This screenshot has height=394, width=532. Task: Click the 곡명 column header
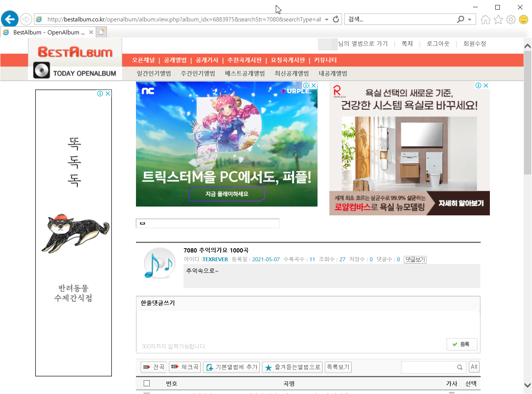click(x=289, y=383)
